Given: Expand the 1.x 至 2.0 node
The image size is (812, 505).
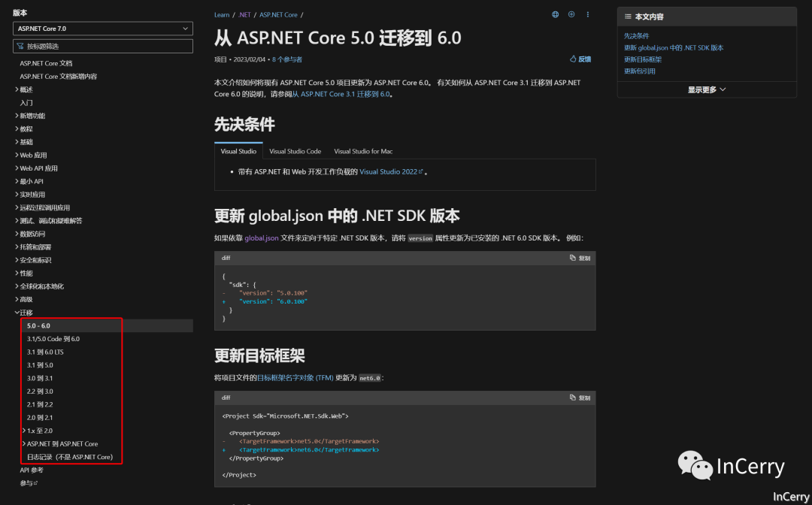Looking at the screenshot, I should (x=24, y=431).
